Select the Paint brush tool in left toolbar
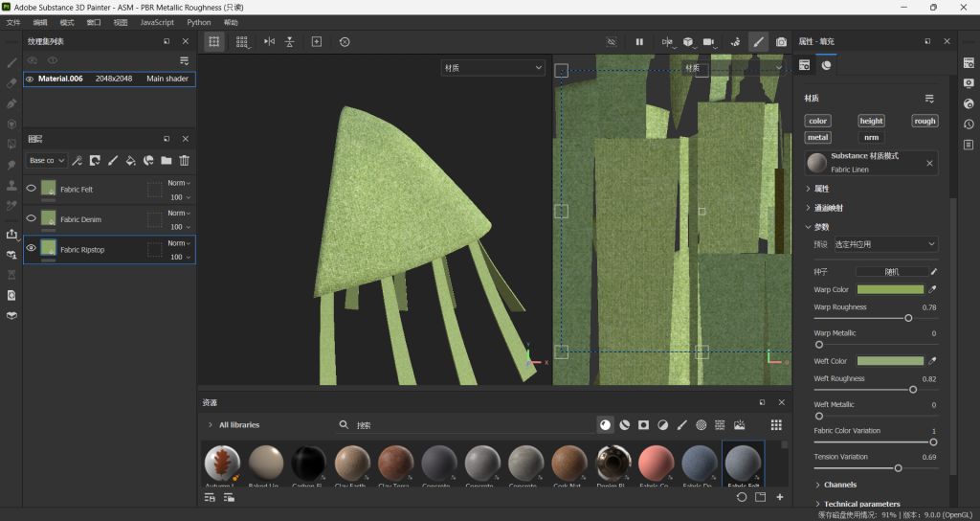This screenshot has height=521, width=980. point(11,62)
